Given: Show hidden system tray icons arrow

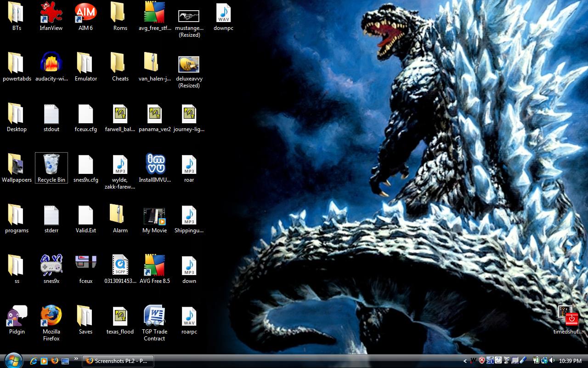Looking at the screenshot, I should point(465,361).
